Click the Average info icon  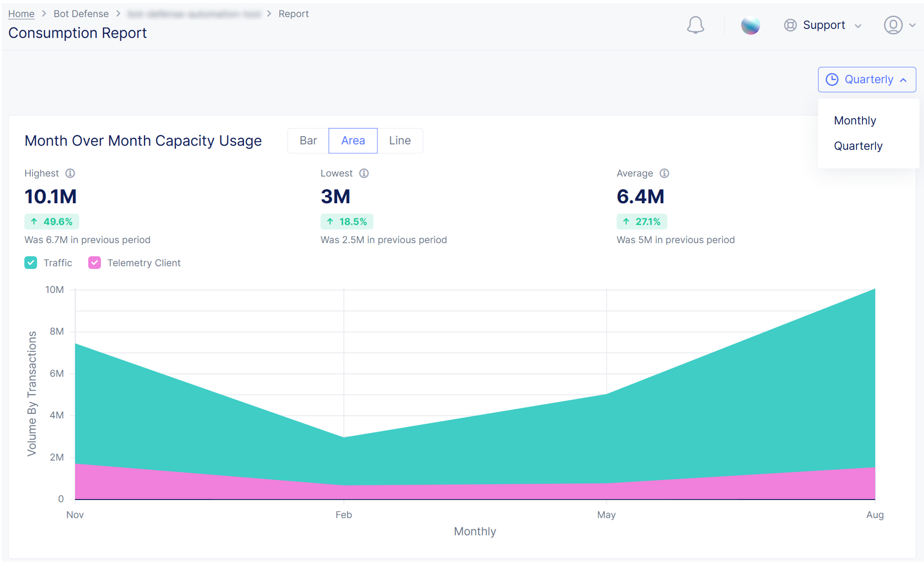pos(664,173)
